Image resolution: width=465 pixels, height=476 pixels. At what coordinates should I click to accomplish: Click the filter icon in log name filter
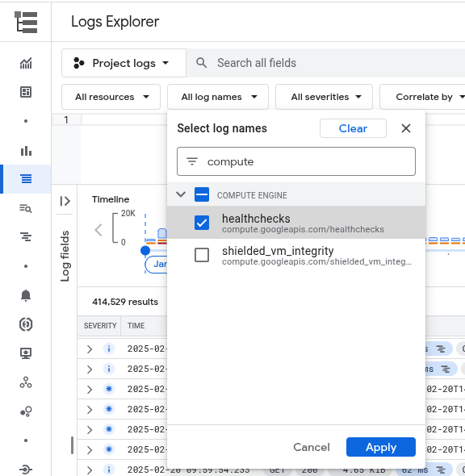tap(192, 161)
